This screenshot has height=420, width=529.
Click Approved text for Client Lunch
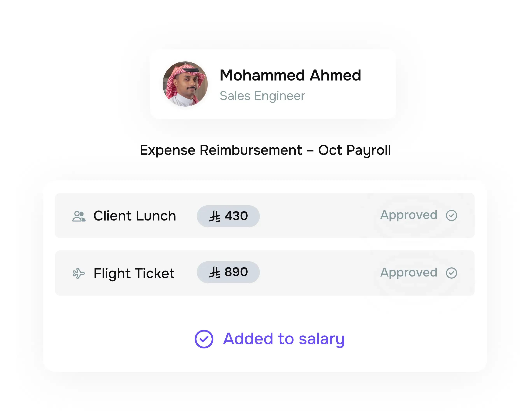click(409, 215)
